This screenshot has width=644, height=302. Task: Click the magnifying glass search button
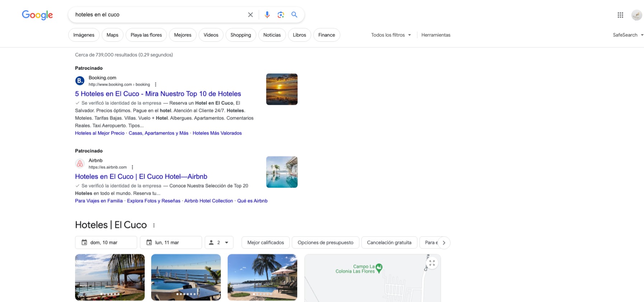(x=294, y=15)
